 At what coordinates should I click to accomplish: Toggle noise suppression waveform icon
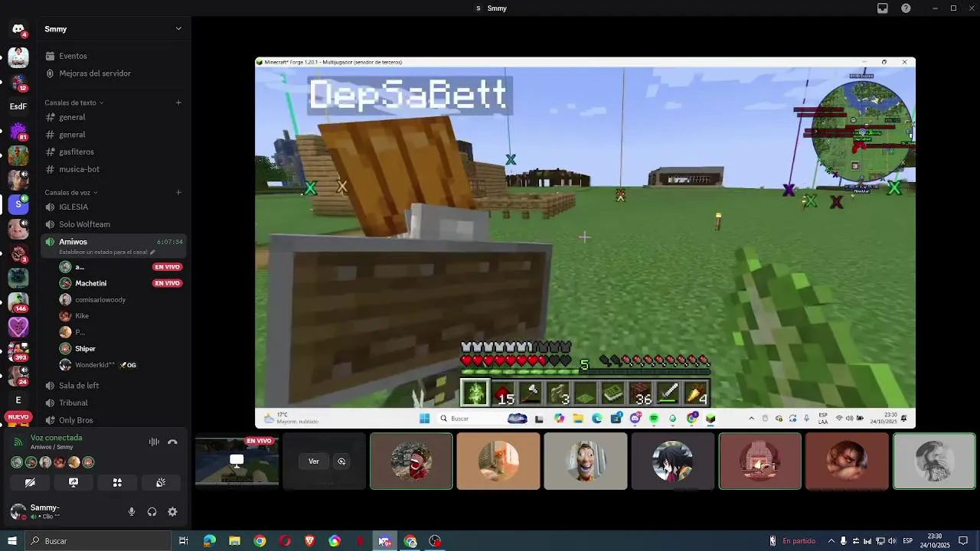pyautogui.click(x=154, y=442)
